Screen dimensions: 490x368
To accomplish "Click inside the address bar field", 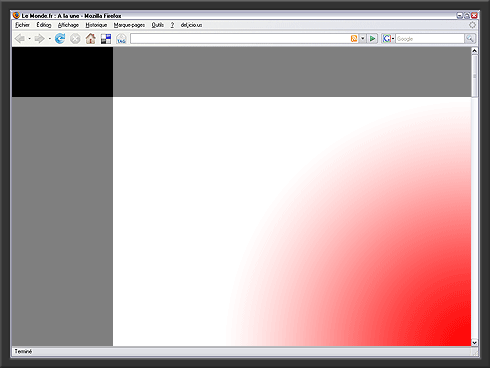I will pos(240,39).
